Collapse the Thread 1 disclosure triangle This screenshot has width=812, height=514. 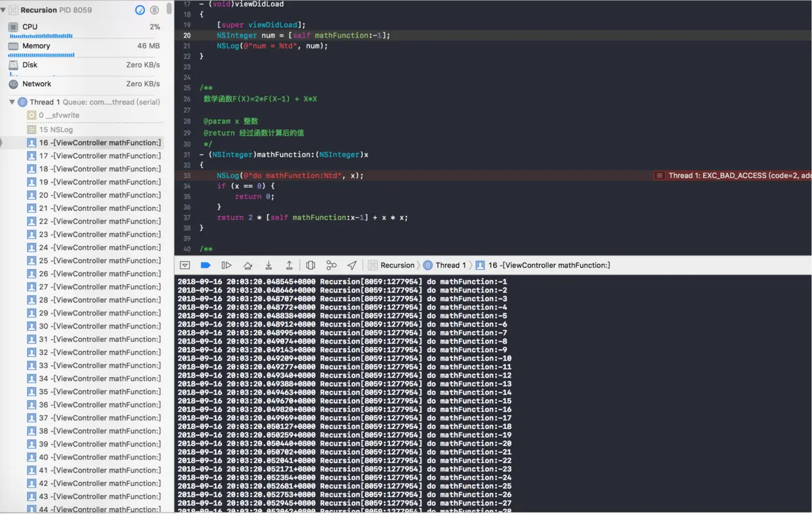coord(12,102)
